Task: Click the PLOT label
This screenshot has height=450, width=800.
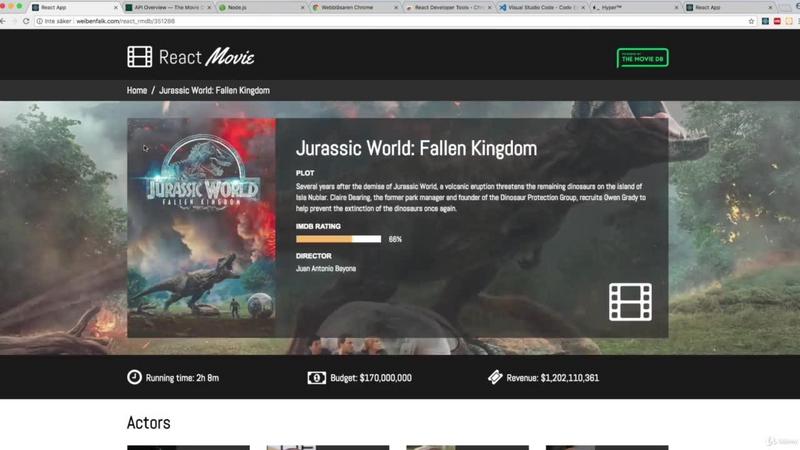Action: tap(305, 173)
